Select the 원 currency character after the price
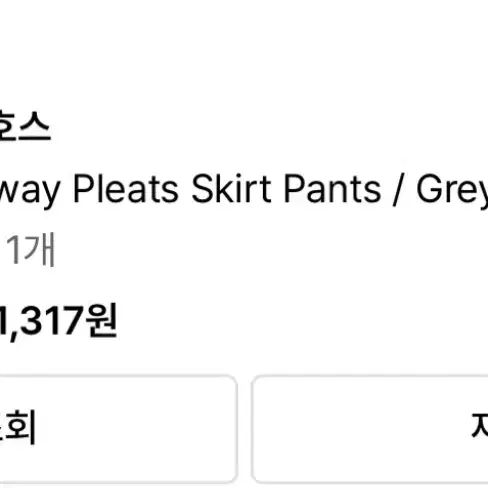The width and height of the screenshot is (488, 488). pyautogui.click(x=101, y=321)
